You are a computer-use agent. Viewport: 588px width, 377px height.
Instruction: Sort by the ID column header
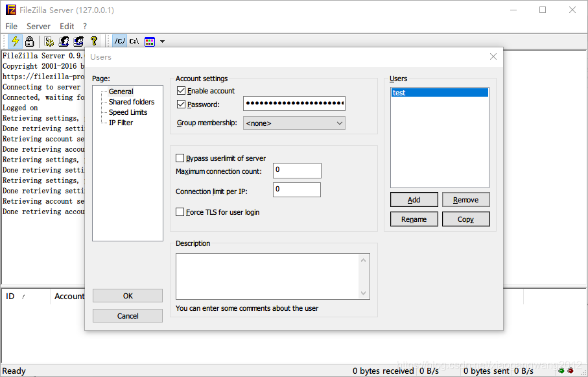point(25,297)
